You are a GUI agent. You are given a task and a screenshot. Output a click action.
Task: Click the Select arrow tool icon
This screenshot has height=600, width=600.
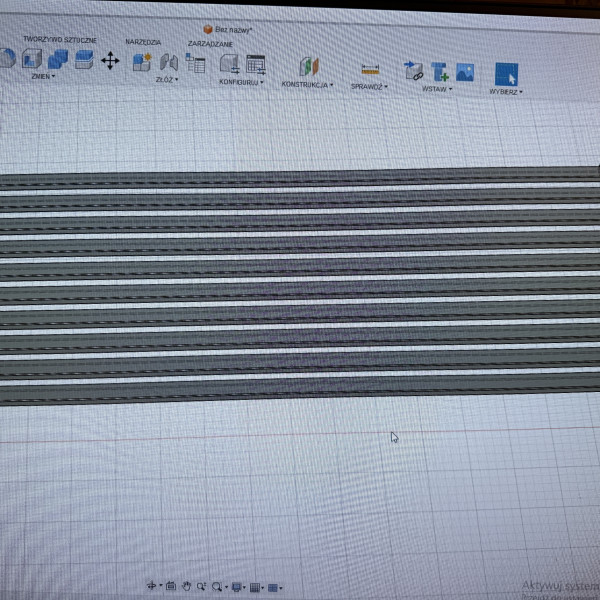(x=506, y=74)
